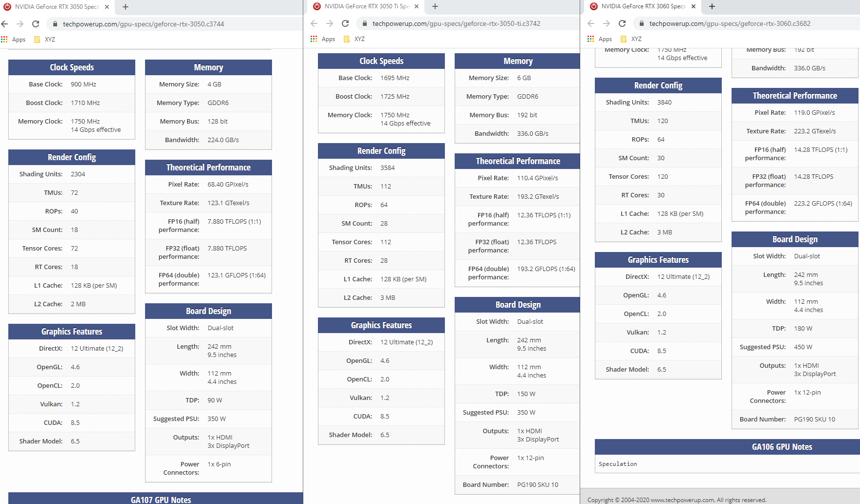Viewport: 860px width, 504px height.
Task: Open new tab in RTX 3050 Ti window
Action: point(435,6)
